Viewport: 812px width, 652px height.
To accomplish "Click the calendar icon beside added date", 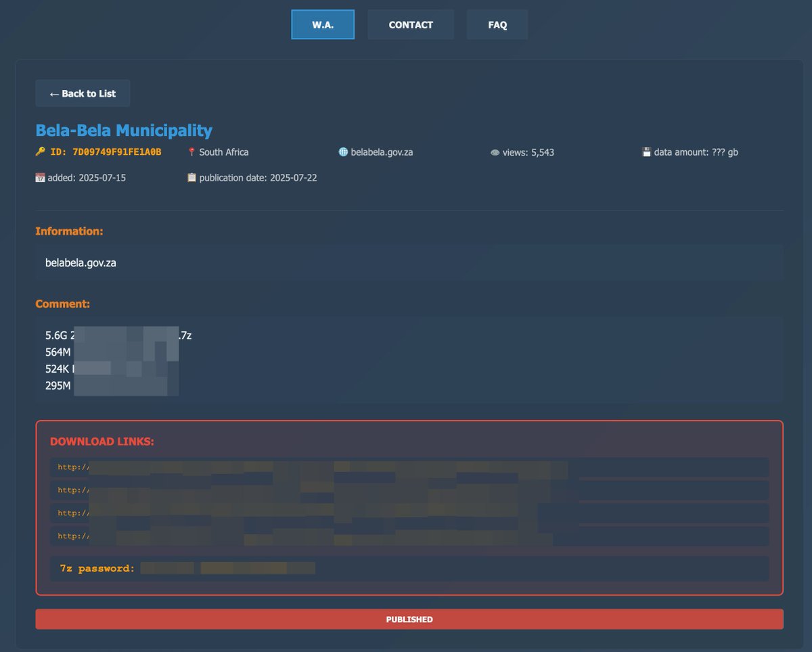I will (x=39, y=178).
